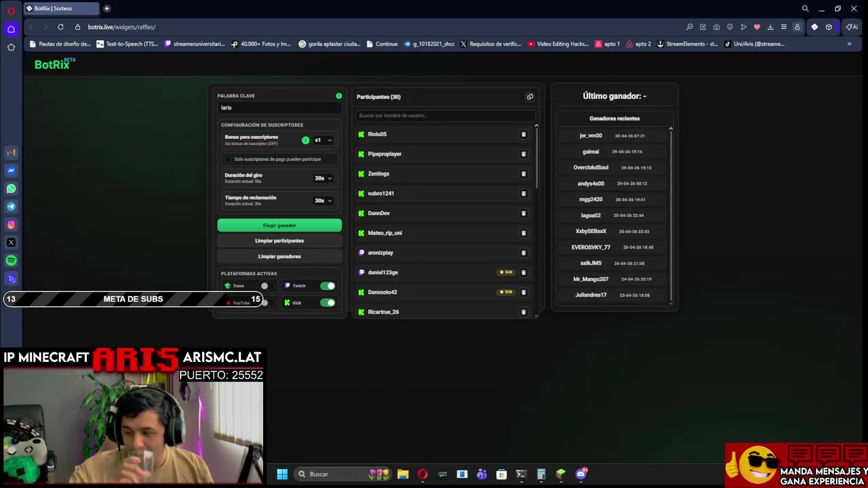Open the 'Text-to-Speech' bookmark
This screenshot has height=488, width=868.
pyautogui.click(x=127, y=44)
